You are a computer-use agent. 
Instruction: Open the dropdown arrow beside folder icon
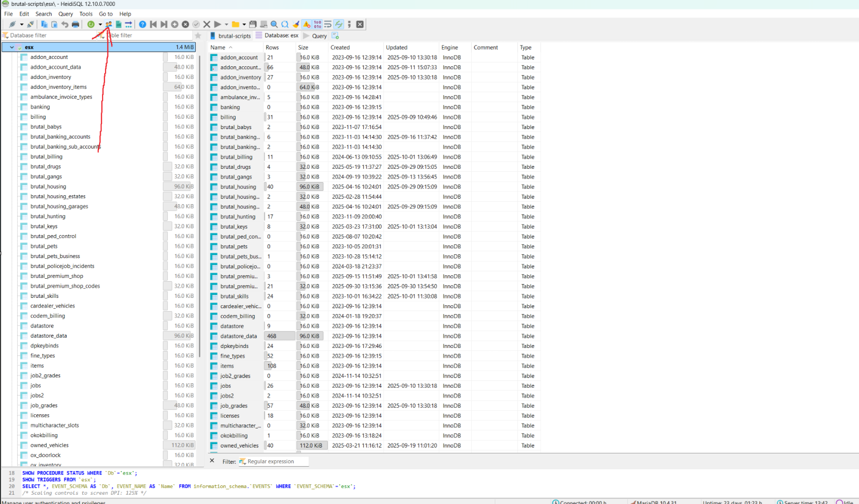[244, 25]
